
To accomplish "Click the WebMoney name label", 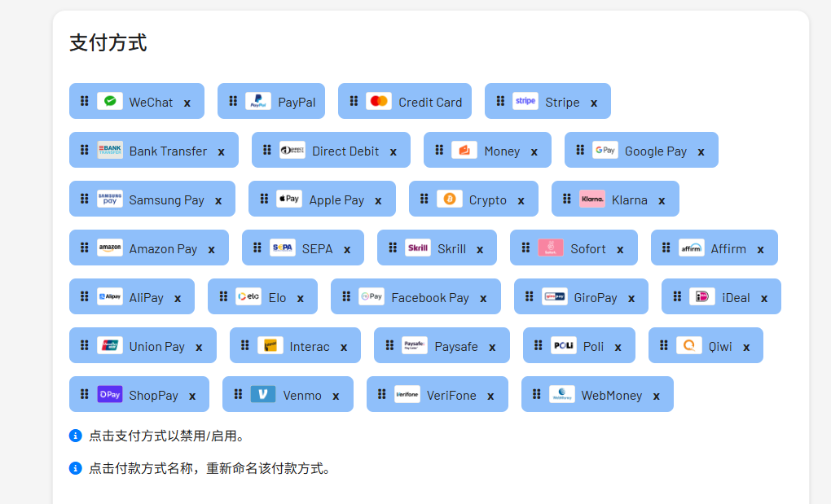I will [x=612, y=396].
